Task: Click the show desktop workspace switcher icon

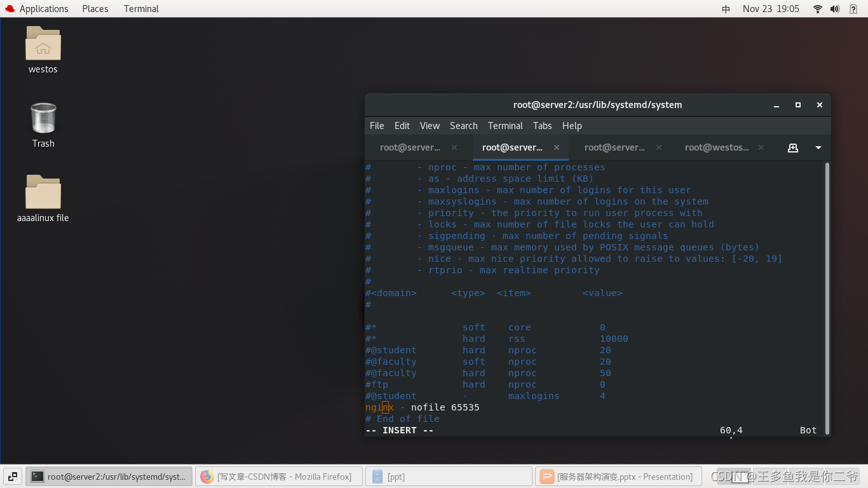Action: 13,476
